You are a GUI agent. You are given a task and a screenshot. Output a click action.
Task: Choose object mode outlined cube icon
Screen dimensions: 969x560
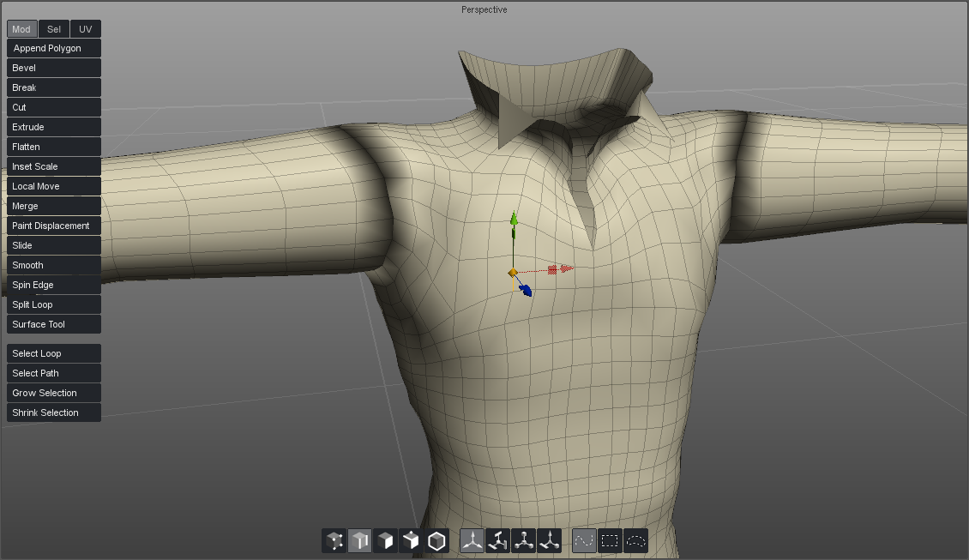tap(437, 540)
